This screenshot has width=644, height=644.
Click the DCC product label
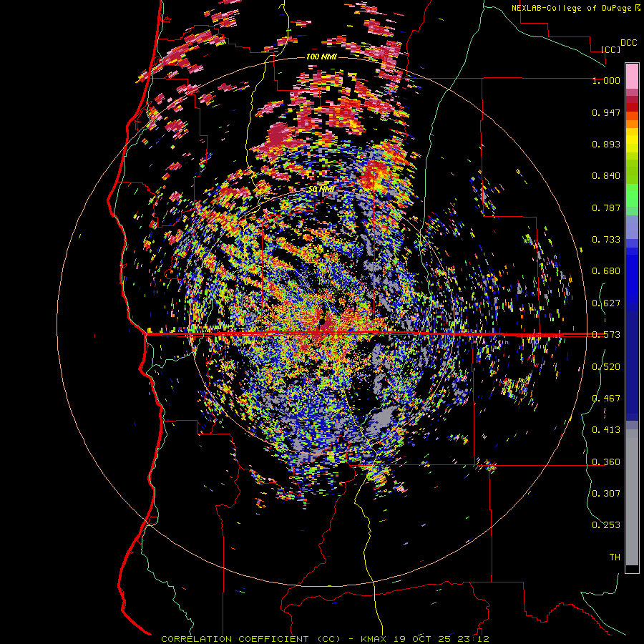click(x=628, y=43)
